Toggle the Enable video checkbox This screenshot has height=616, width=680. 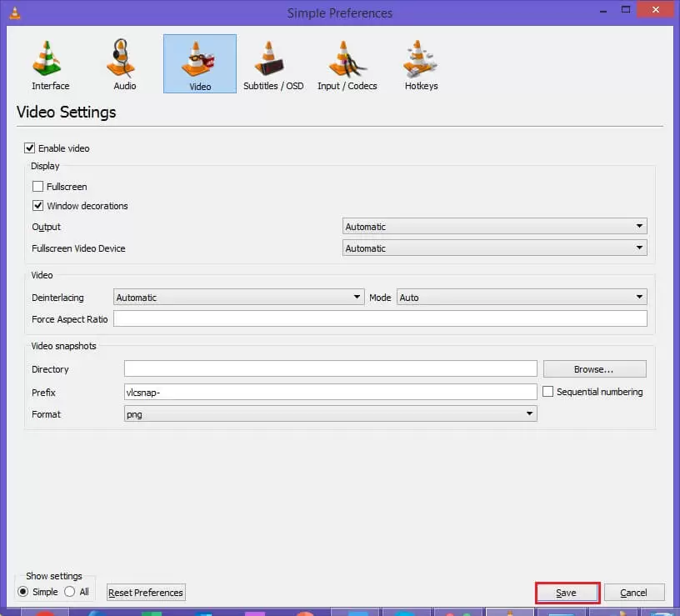coord(29,148)
